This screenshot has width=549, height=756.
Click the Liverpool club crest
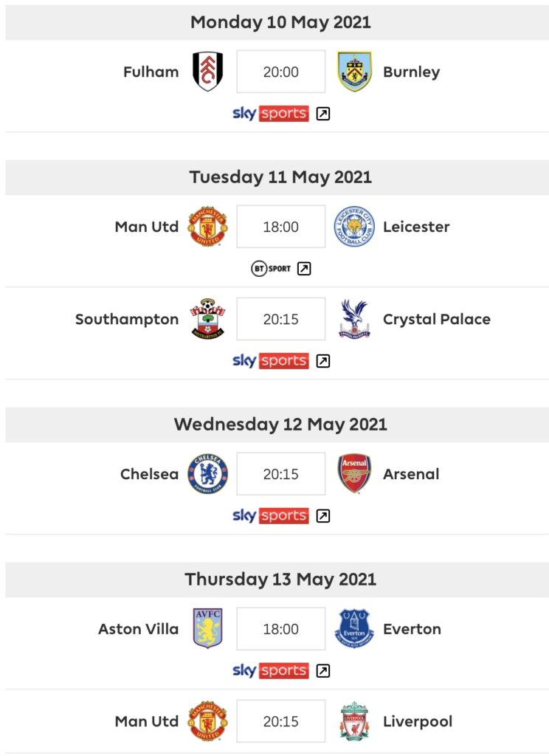[354, 721]
